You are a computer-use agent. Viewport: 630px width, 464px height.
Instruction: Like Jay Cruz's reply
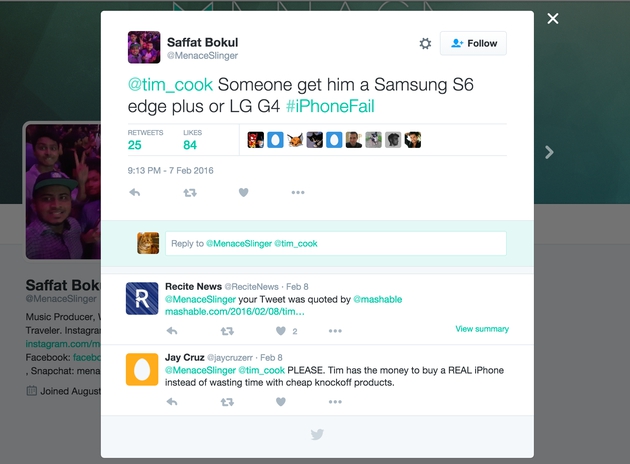point(281,402)
